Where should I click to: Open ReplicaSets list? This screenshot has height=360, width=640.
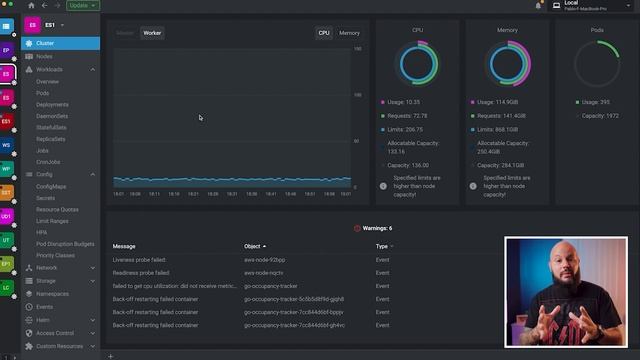tap(51, 139)
